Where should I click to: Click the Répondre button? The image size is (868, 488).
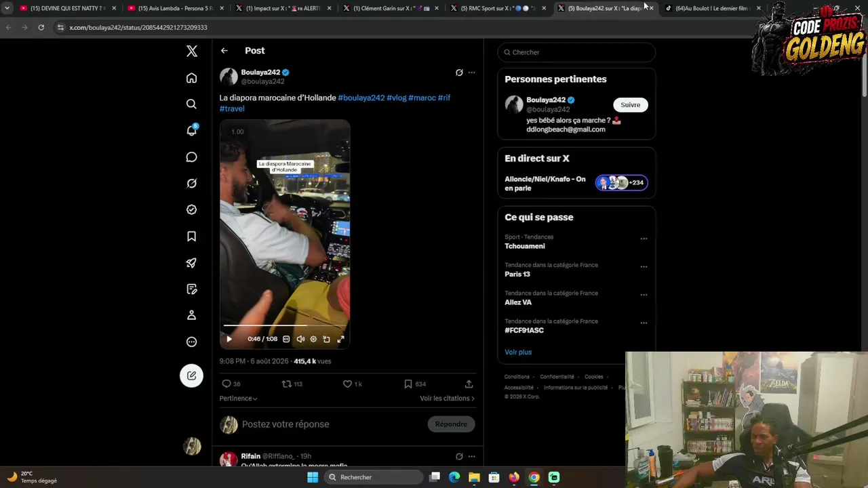[451, 424]
